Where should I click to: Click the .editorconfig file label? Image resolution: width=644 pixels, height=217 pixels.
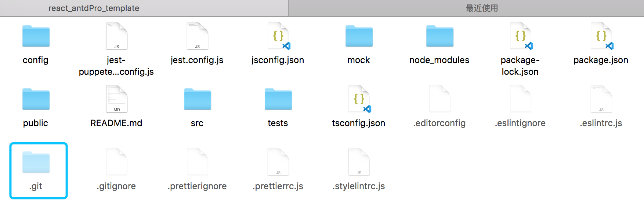[439, 123]
